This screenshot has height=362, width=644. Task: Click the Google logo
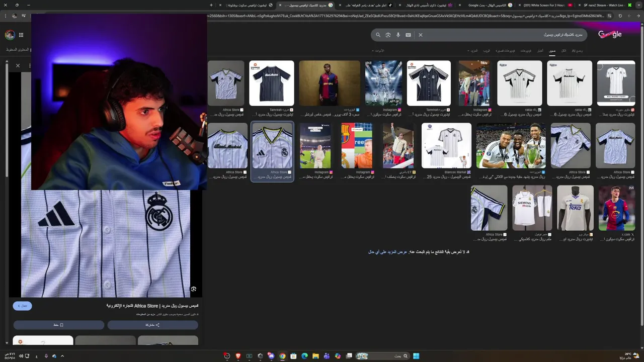[x=610, y=35]
